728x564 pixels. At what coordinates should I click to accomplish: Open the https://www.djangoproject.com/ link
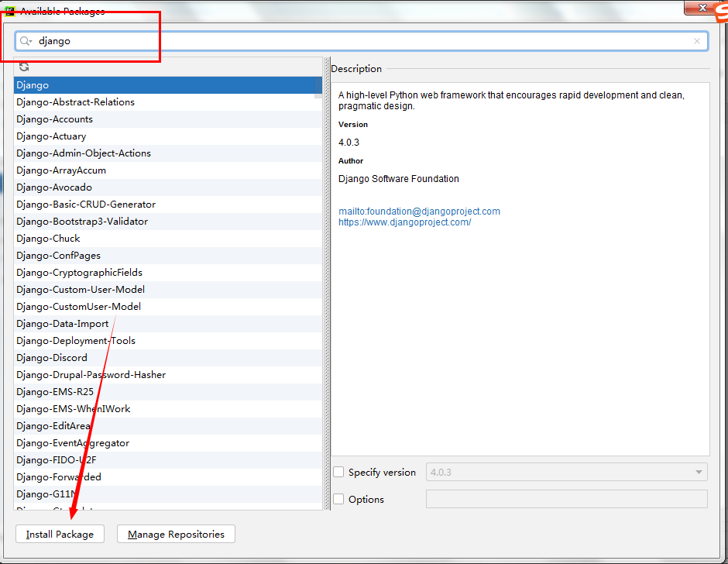404,222
